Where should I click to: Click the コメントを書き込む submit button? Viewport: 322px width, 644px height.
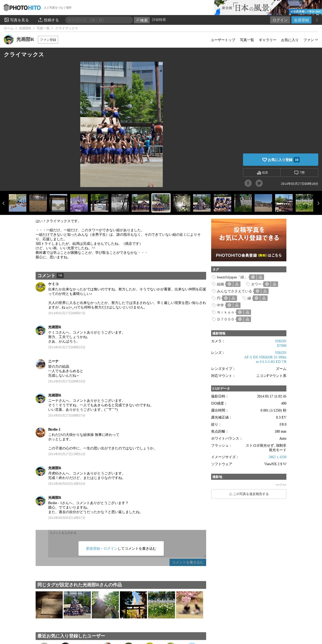pyautogui.click(x=188, y=562)
